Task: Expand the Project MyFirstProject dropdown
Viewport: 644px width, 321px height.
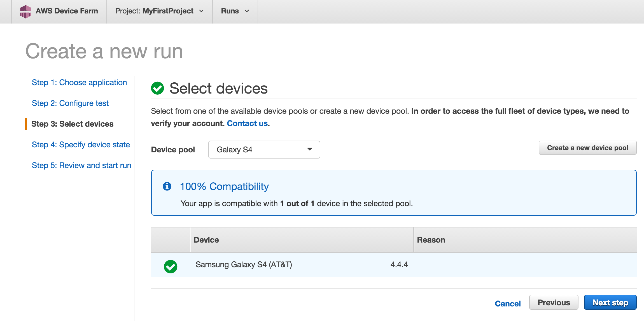Action: click(x=159, y=11)
